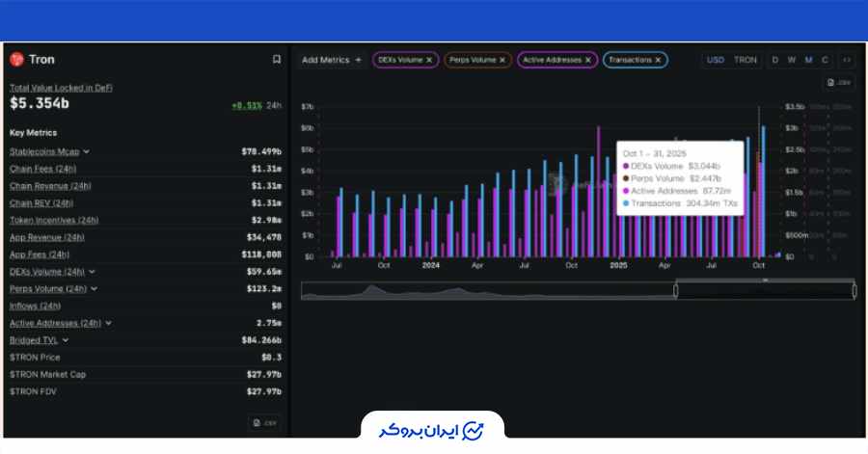Expand the Bridged TVL row
This screenshot has height=454, width=868.
pos(65,340)
